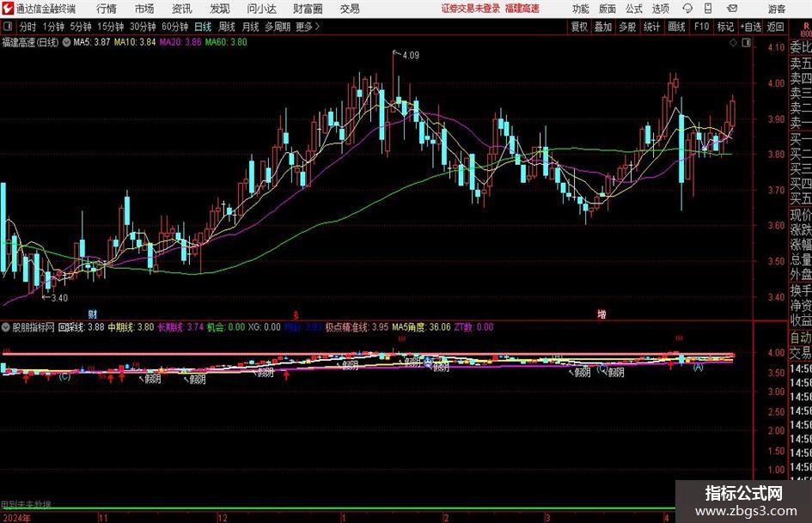Click the MA5角度: 36.06 value

[x=421, y=327]
